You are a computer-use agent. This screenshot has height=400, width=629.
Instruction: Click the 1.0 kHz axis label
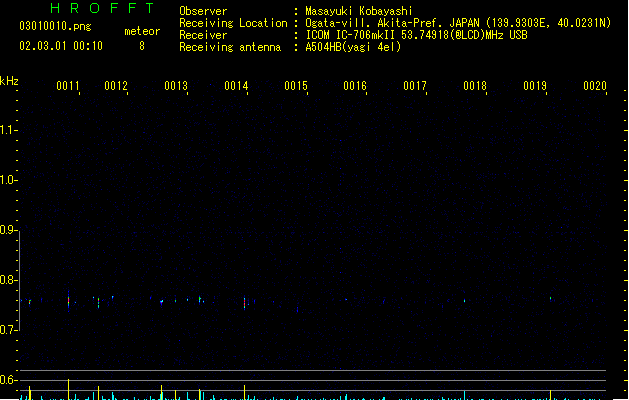click(x=7, y=180)
